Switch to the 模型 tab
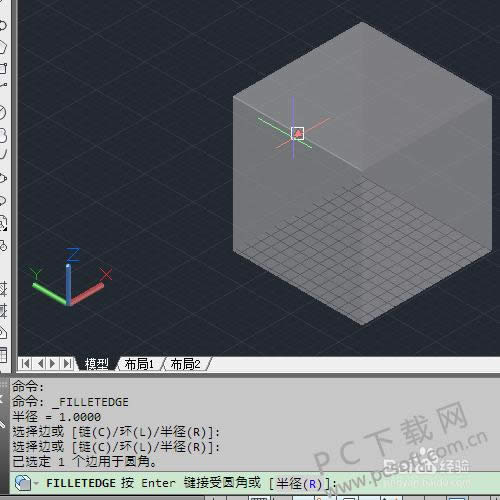This screenshot has width=500, height=500. coord(96,364)
